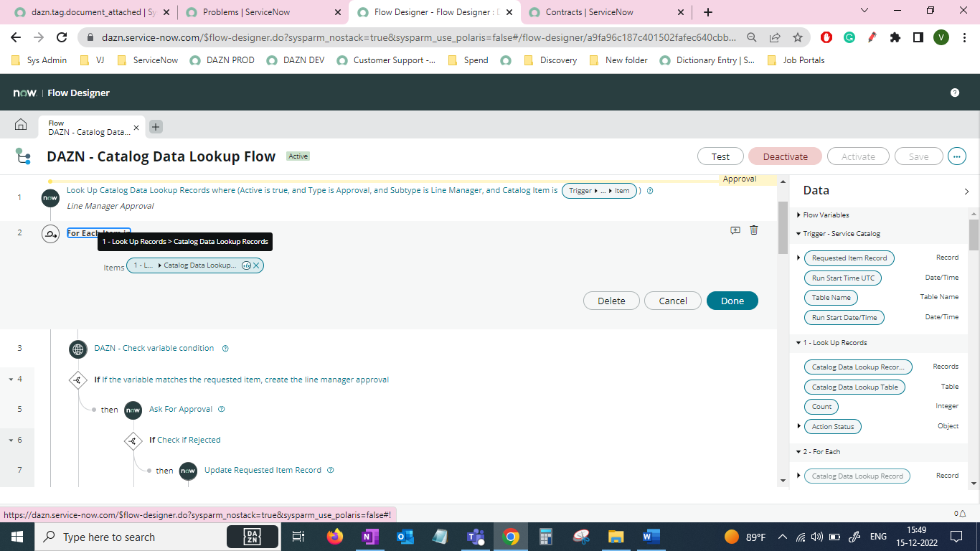Open help for Look Up Records step 1

click(650, 191)
